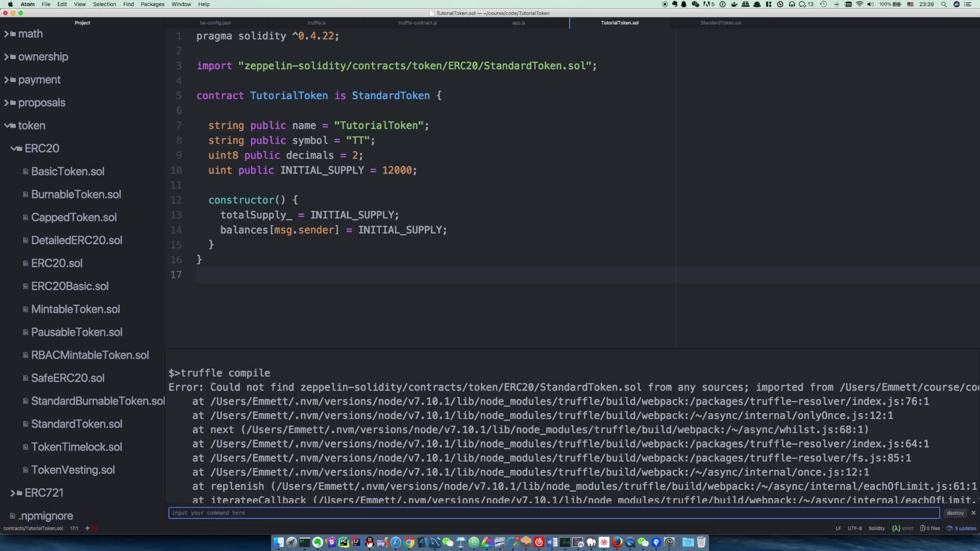This screenshot has width=980, height=551.
Task: Open StandardToken.sol file
Action: pyautogui.click(x=76, y=423)
